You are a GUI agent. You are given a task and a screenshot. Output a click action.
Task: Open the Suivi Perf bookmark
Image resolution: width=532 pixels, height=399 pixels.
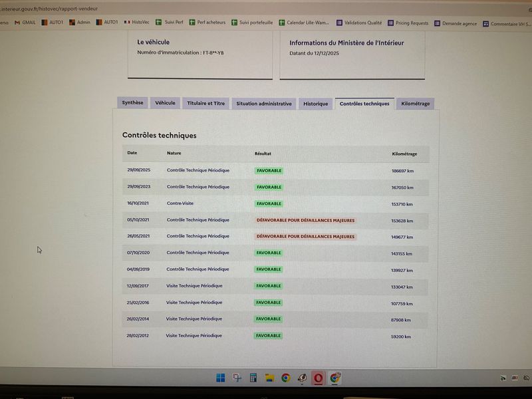(x=170, y=22)
